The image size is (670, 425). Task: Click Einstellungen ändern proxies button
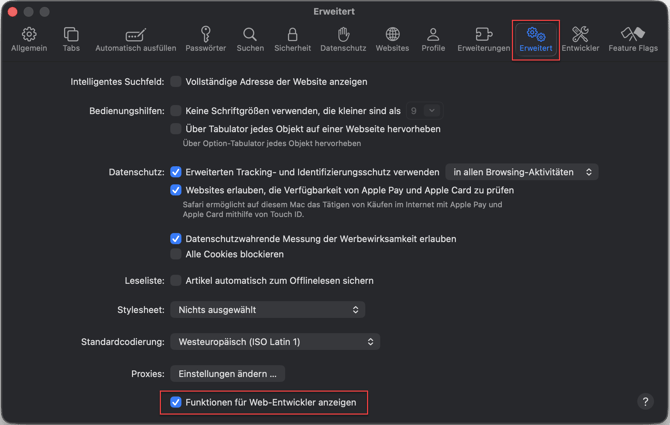(227, 374)
